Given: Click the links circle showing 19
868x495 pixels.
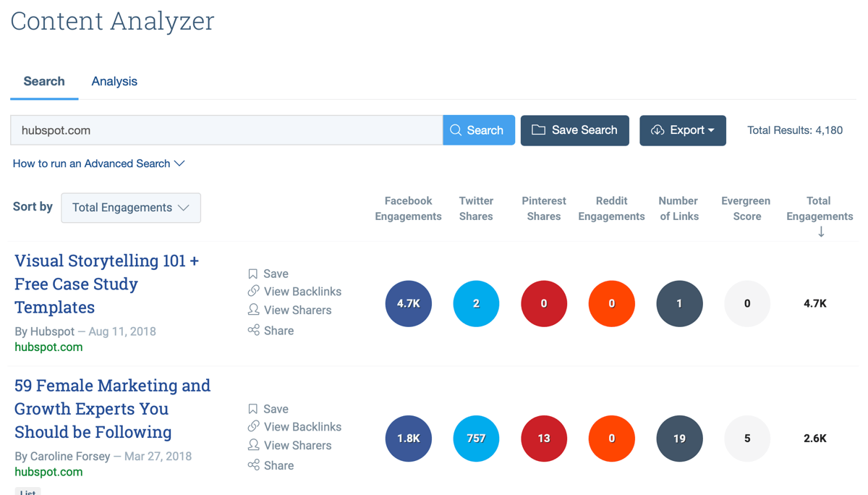Looking at the screenshot, I should pos(679,439).
